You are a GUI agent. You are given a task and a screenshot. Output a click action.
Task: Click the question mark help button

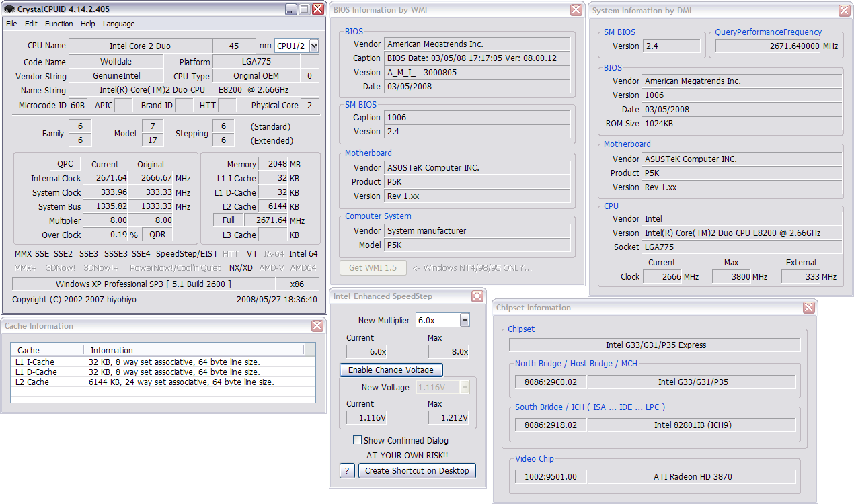coord(347,471)
